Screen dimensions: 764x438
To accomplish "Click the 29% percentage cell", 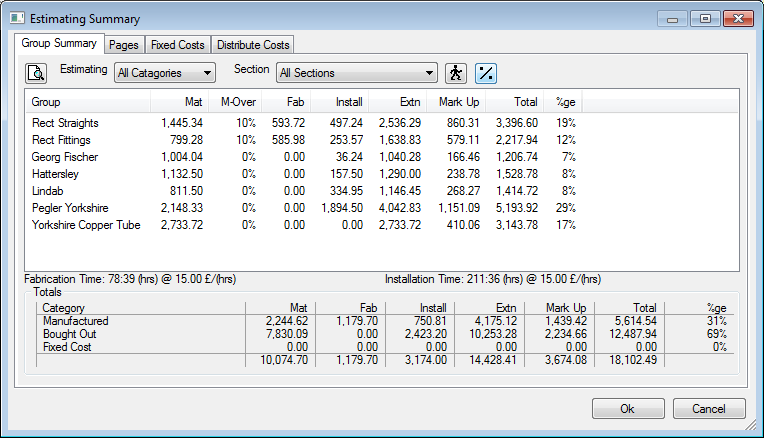I will pos(566,208).
